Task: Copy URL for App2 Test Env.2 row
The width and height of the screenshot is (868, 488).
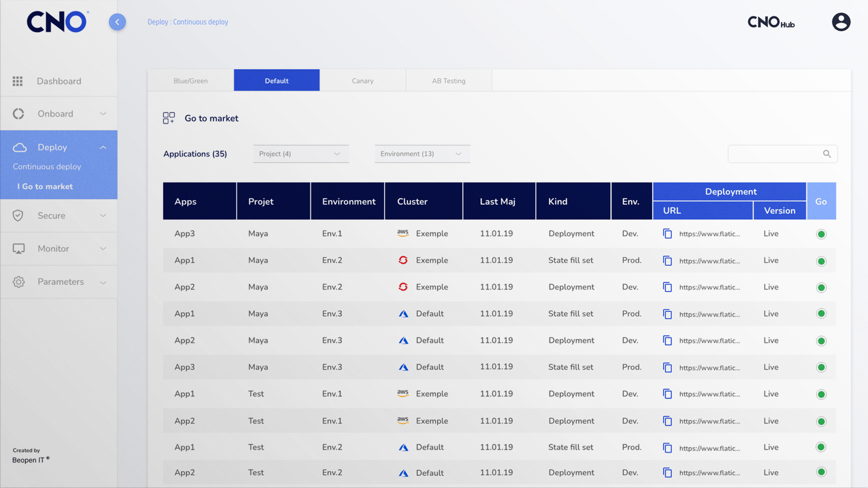Action: (x=667, y=473)
